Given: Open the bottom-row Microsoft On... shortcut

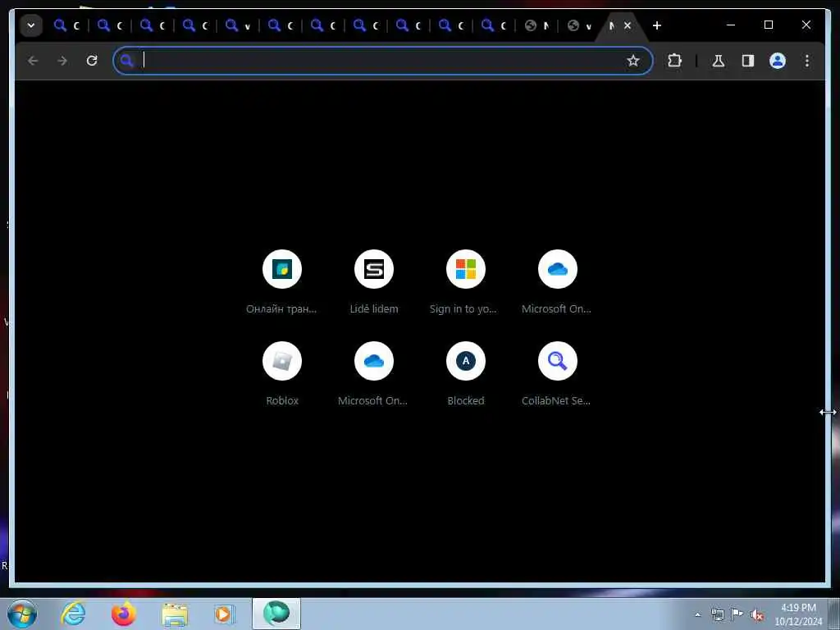Looking at the screenshot, I should coord(374,374).
